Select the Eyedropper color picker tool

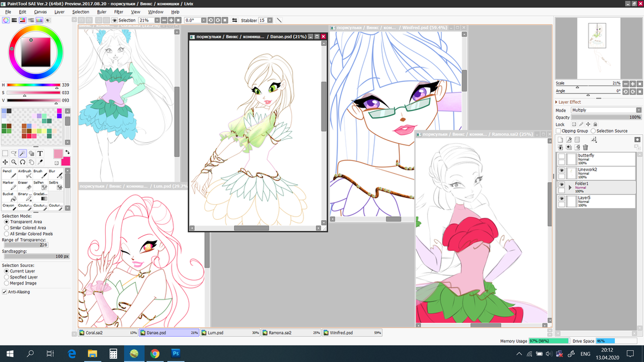pos(40,162)
